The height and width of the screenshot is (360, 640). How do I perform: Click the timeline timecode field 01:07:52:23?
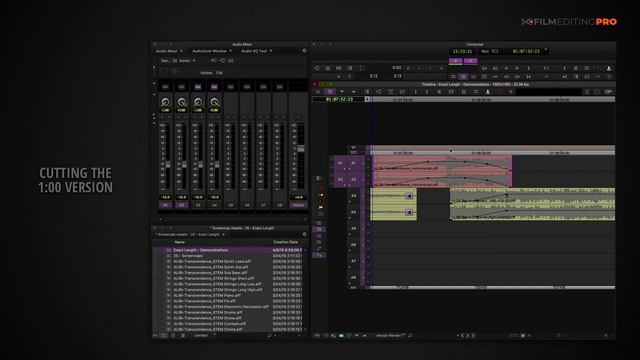(339, 99)
